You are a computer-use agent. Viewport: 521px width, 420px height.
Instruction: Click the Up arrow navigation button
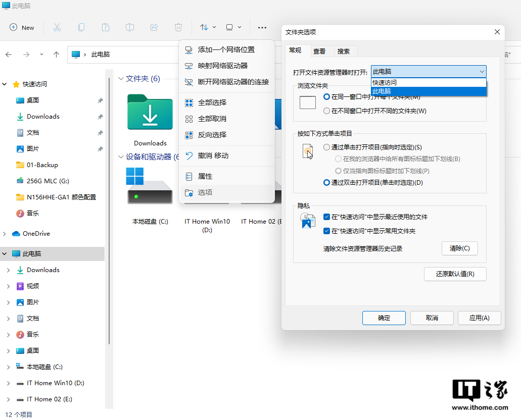[x=56, y=55]
